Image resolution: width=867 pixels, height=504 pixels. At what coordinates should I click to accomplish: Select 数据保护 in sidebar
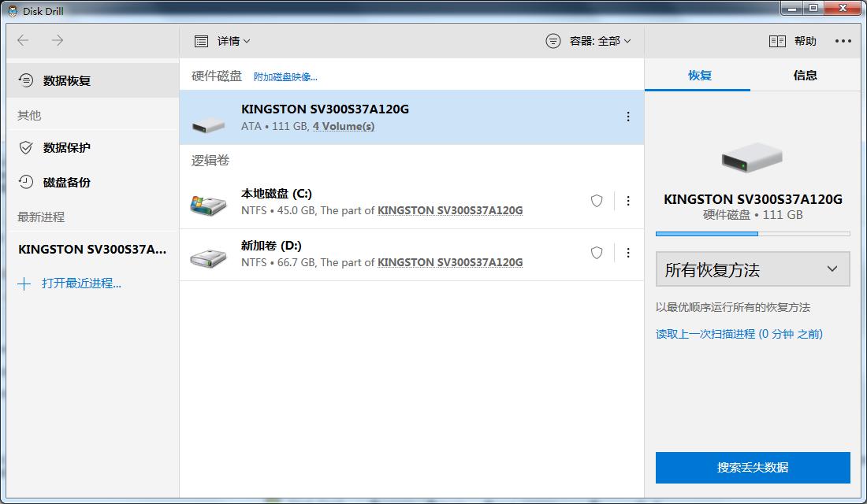[x=92, y=147]
